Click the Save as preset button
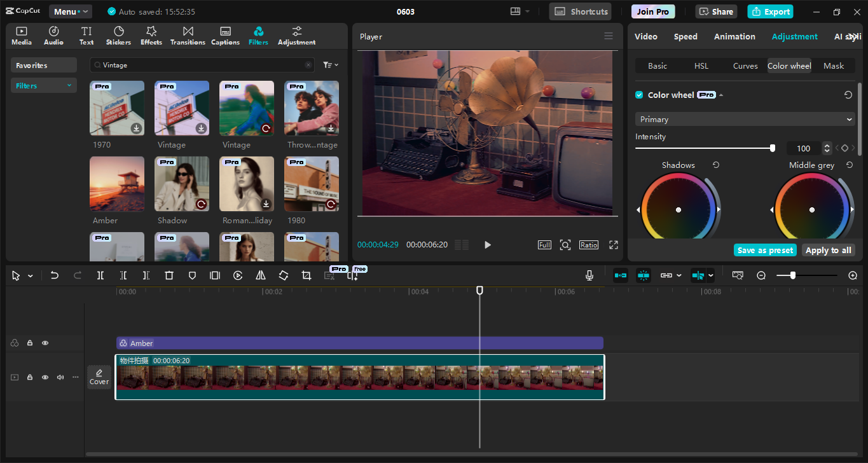 pyautogui.click(x=765, y=250)
